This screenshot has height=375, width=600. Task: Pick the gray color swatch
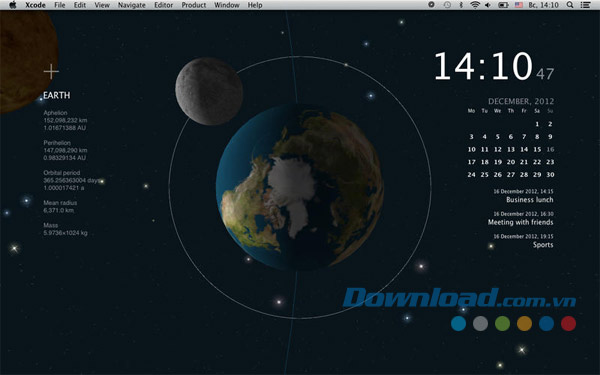click(x=480, y=323)
